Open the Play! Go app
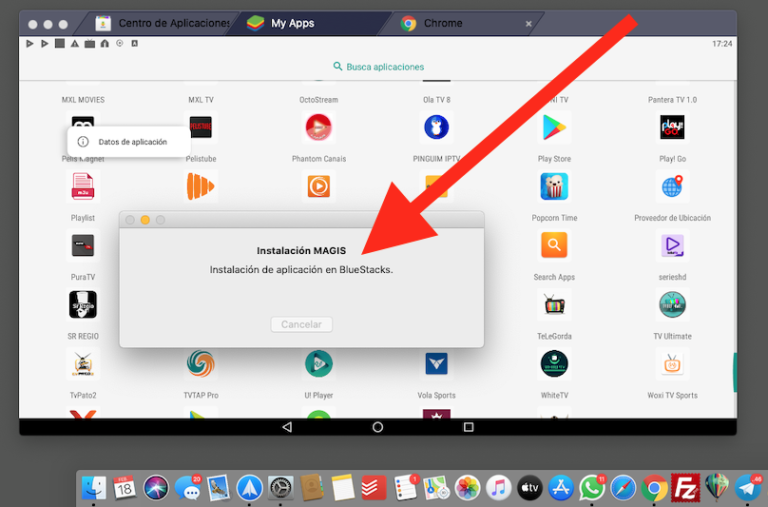The height and width of the screenshot is (507, 768). 672,127
